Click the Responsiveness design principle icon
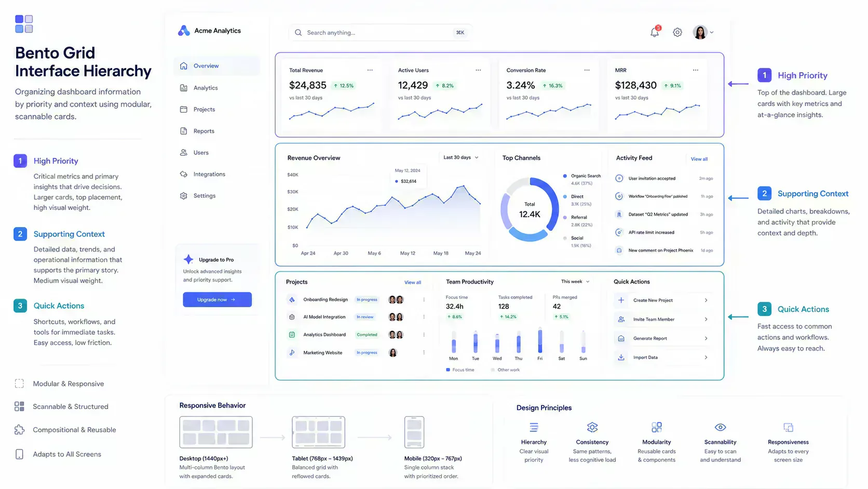Viewport: 868px width, 489px height. pyautogui.click(x=788, y=427)
